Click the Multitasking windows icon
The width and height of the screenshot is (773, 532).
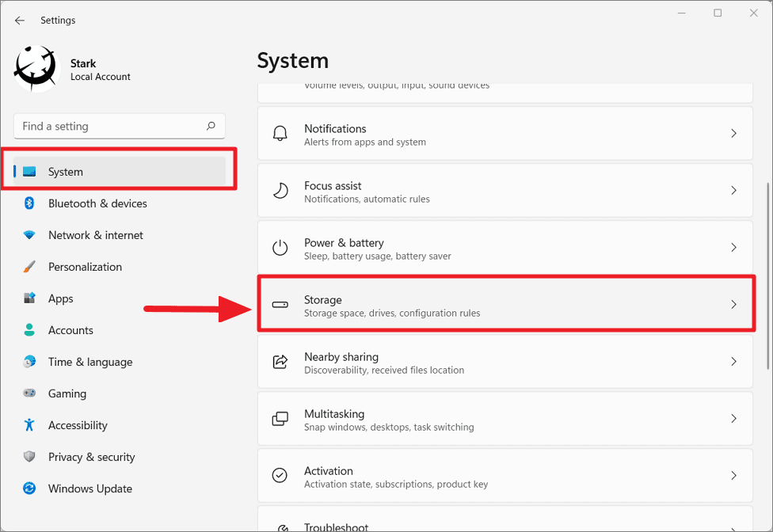280,419
